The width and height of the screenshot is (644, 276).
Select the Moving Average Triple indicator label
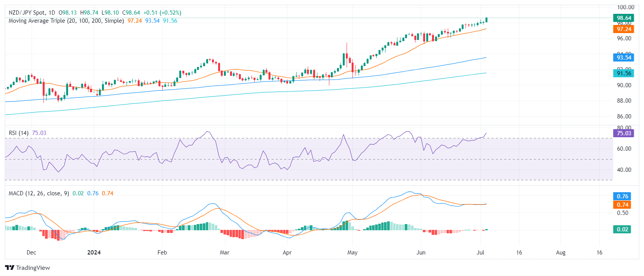pos(66,21)
